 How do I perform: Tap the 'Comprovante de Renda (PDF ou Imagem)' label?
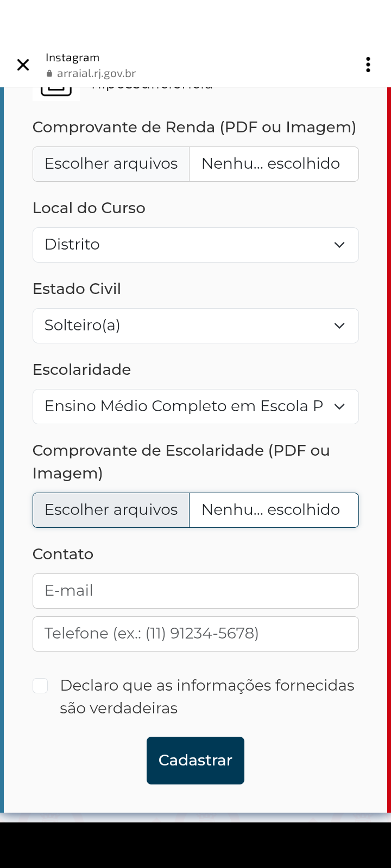click(x=194, y=127)
